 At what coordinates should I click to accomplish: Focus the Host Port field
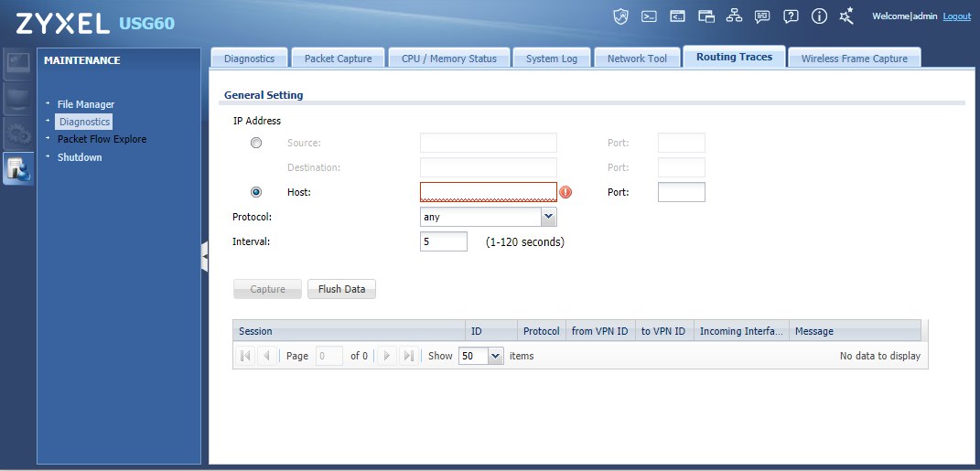(682, 192)
